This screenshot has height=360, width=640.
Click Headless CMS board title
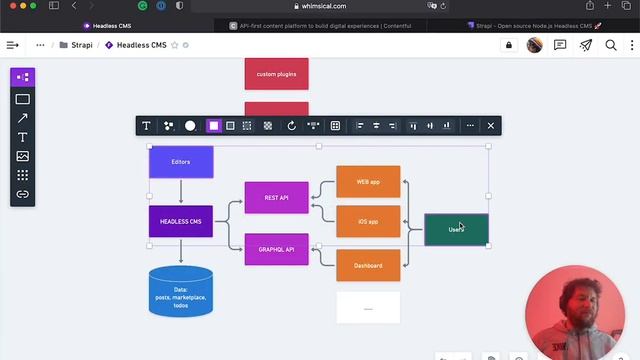tap(141, 45)
